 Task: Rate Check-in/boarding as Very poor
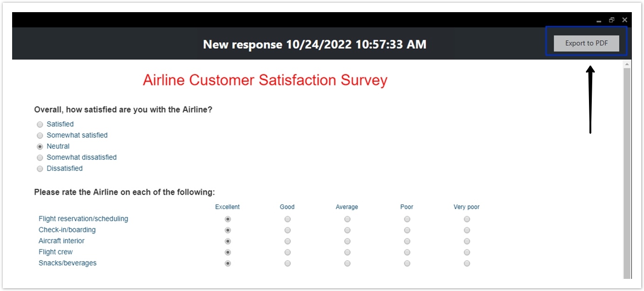[467, 230]
